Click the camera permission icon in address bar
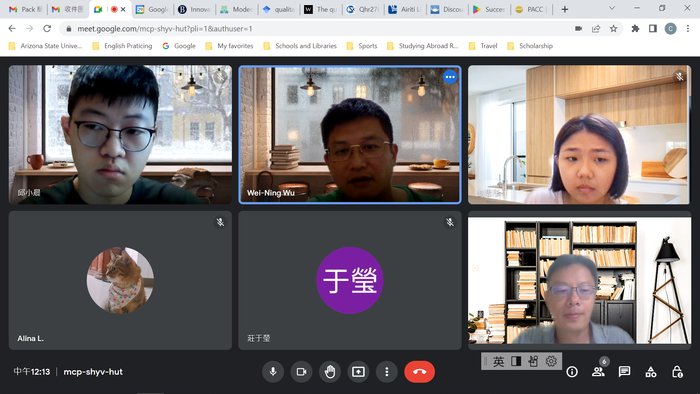700x394 pixels. (579, 29)
